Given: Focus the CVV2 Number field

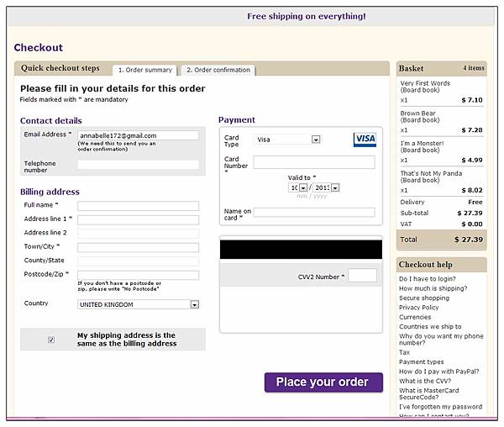Looking at the screenshot, I should pos(362,276).
